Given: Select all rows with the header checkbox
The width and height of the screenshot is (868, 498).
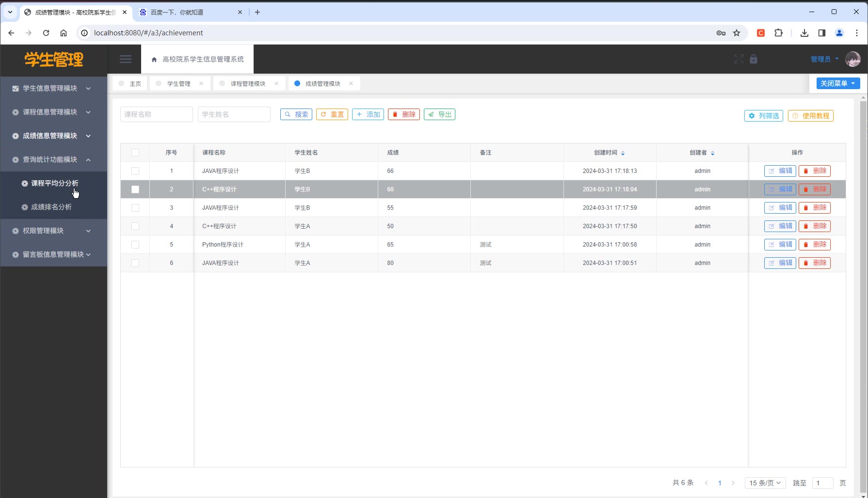Looking at the screenshot, I should pos(135,153).
